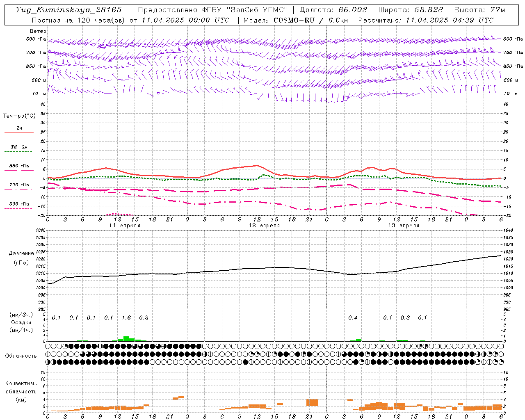
Task: Click the forecast period text Прогноз на 120 часа(ов)
Action: (x=79, y=20)
